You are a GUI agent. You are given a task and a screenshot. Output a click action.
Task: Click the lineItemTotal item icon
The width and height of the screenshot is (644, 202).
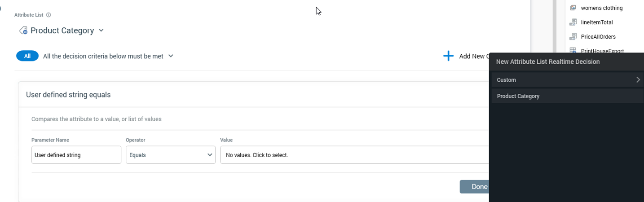click(573, 22)
